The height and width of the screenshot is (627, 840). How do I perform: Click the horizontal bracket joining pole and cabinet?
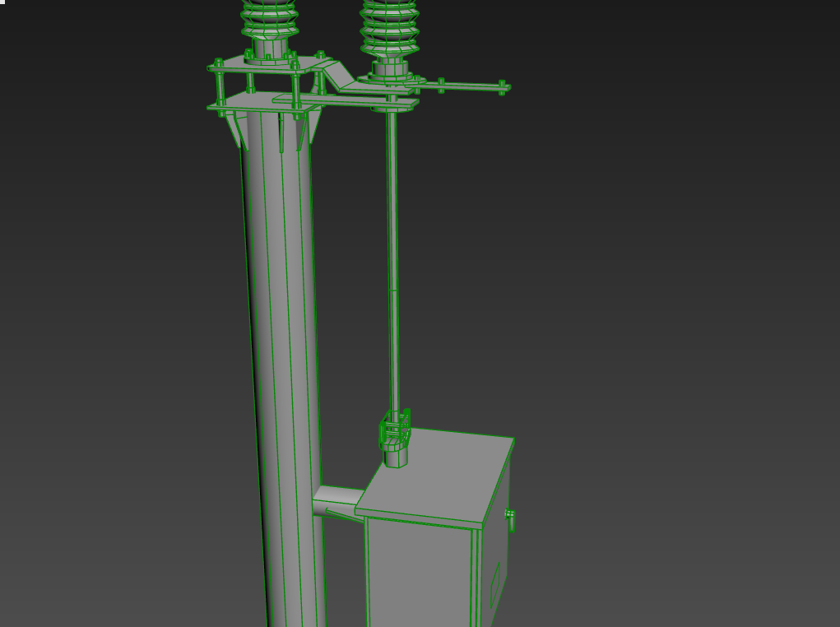coord(339,499)
